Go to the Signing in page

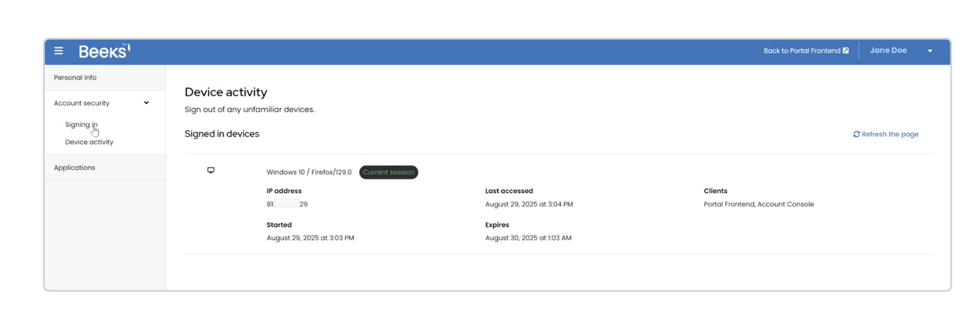tap(81, 125)
